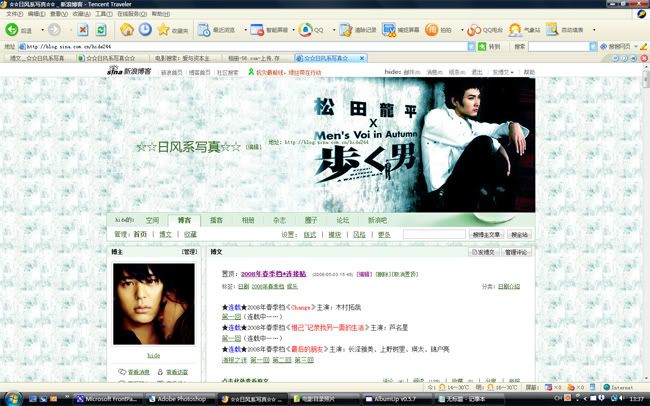Click the browser Back arrow button
Image resolution: width=650 pixels, height=406 pixels.
[x=12, y=30]
